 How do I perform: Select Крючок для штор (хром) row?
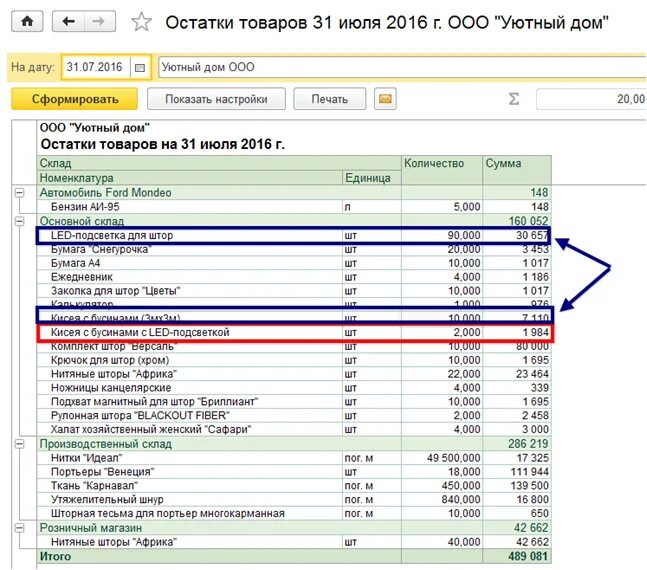pyautogui.click(x=294, y=360)
